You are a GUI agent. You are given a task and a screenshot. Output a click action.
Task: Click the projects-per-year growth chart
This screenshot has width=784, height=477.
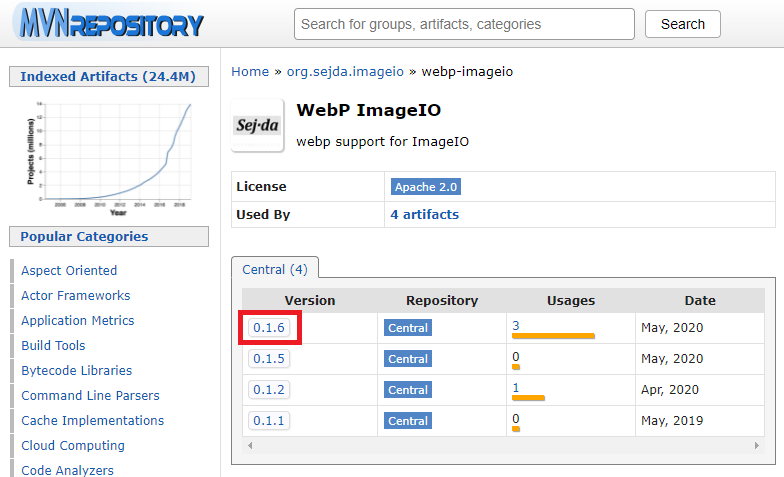(x=108, y=158)
